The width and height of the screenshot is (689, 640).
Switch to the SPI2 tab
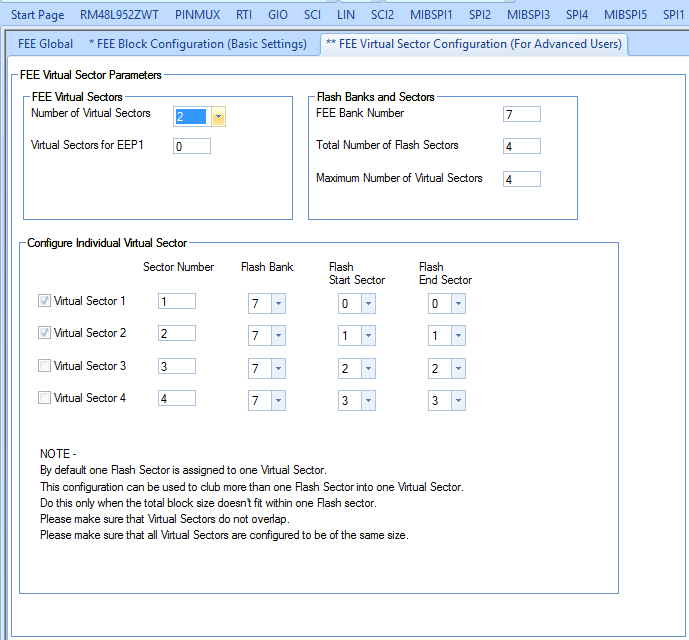pos(480,15)
